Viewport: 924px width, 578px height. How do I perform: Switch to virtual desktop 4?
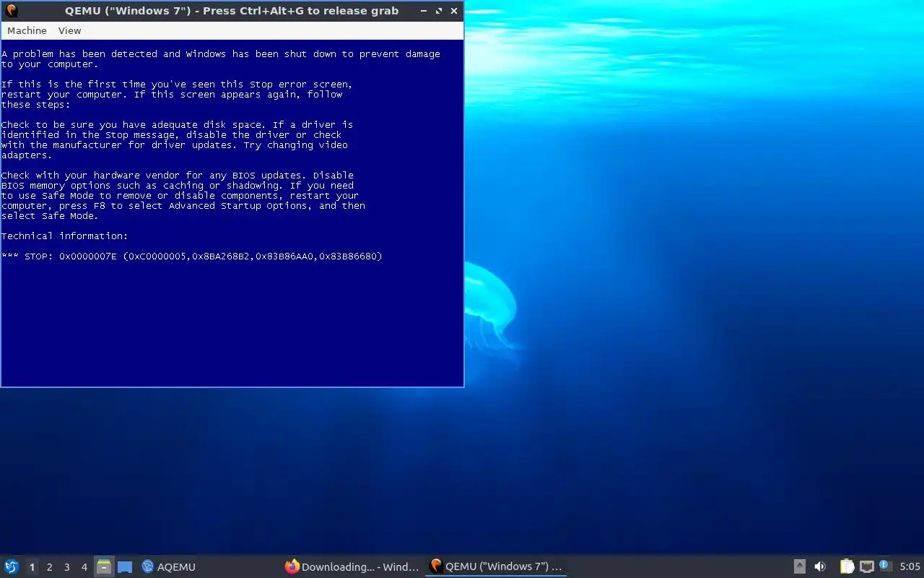84,567
